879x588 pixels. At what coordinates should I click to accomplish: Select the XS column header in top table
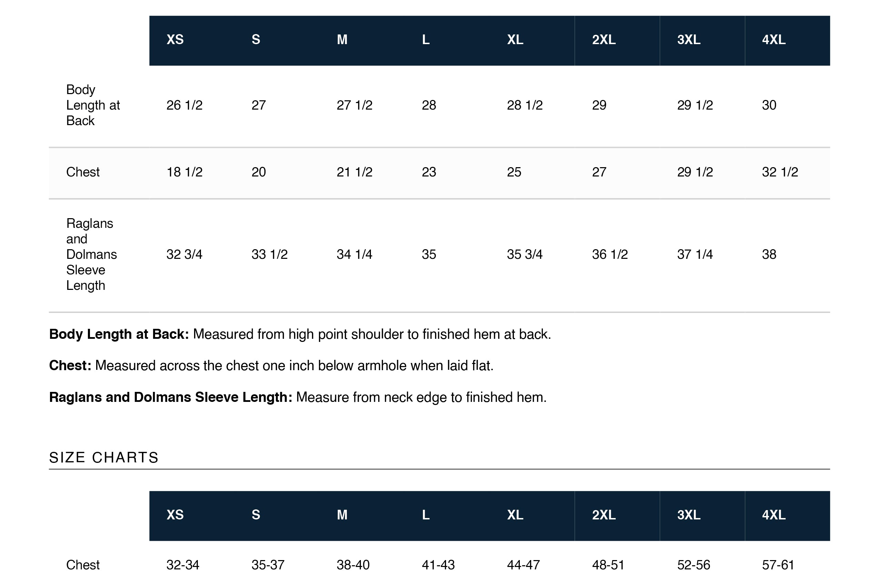[175, 39]
